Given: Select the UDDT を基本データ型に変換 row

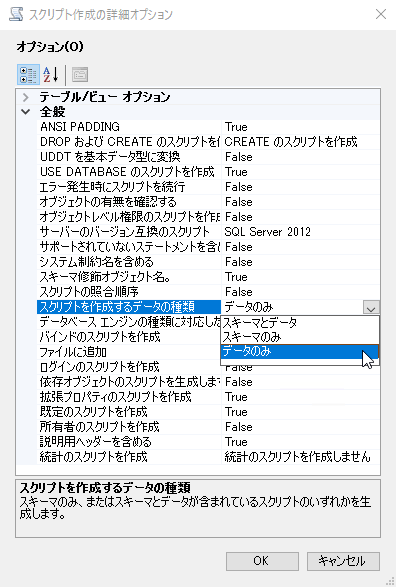Looking at the screenshot, I should [128, 157].
